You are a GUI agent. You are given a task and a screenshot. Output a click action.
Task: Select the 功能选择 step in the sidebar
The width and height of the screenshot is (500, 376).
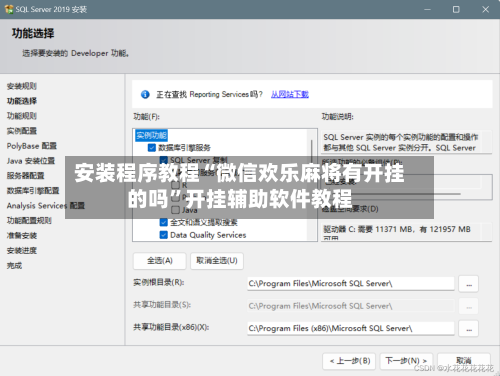pyautogui.click(x=22, y=101)
